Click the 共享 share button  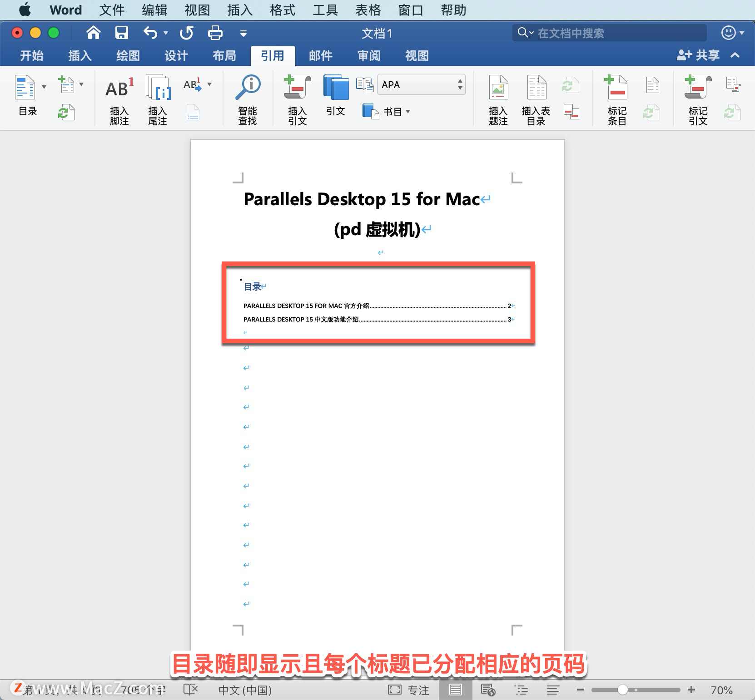click(698, 55)
